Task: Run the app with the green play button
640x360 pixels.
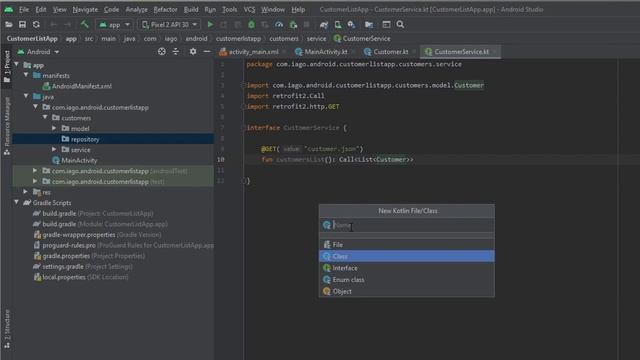Action: click(x=210, y=24)
